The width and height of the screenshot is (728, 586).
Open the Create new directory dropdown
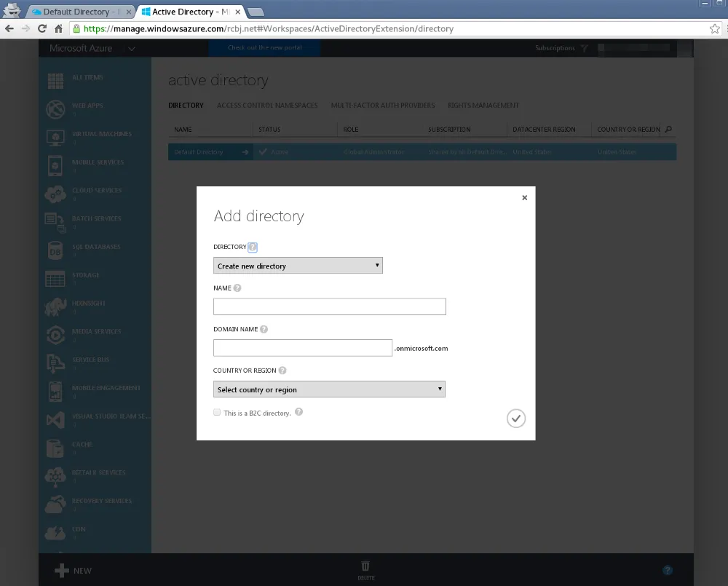[x=298, y=266]
